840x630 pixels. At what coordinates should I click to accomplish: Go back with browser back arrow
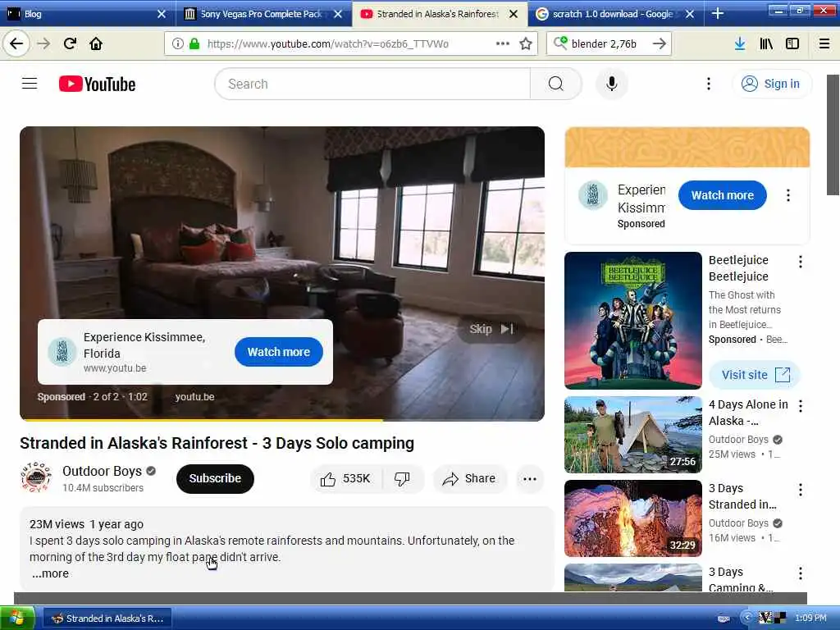point(16,43)
